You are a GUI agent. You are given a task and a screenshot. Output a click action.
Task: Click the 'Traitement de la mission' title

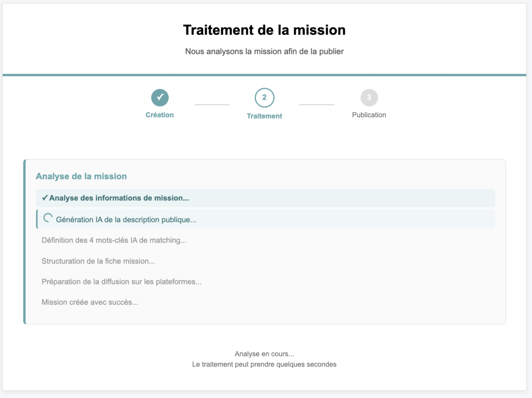point(264,30)
